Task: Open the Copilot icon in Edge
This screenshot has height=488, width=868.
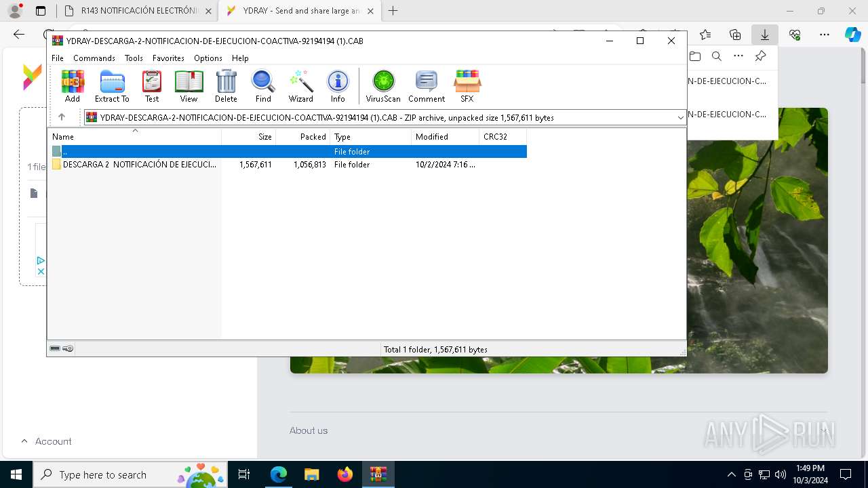Action: (x=853, y=35)
